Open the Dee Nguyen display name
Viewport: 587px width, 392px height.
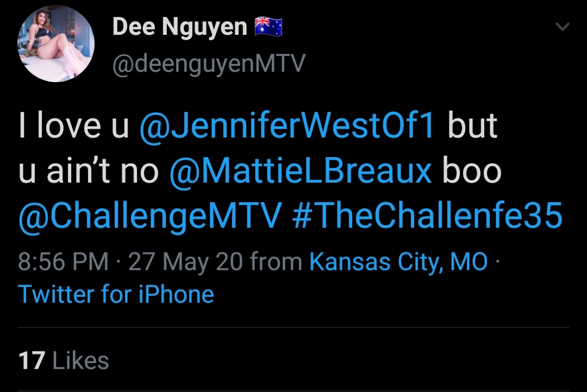click(x=180, y=27)
